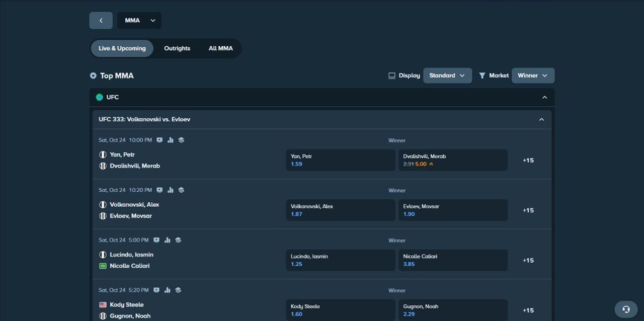The image size is (644, 321).
Task: Bet on Yan, Petr at 1.59
Action: pos(341,160)
